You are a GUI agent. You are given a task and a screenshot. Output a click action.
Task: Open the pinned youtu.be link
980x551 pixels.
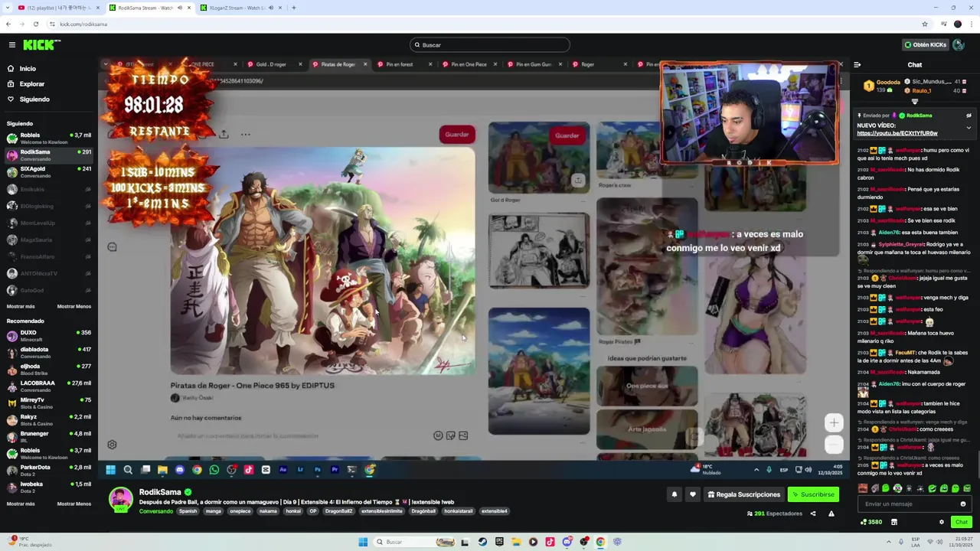tap(897, 133)
